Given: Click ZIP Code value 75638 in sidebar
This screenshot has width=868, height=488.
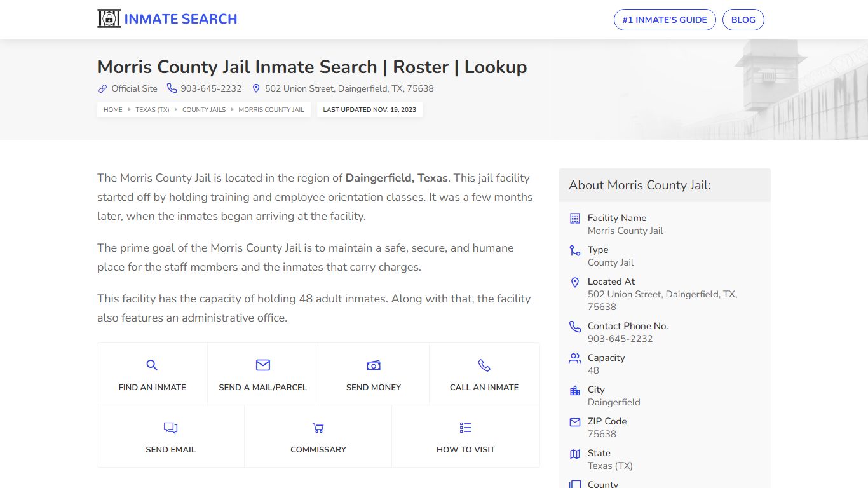Looking at the screenshot, I should pyautogui.click(x=602, y=434).
